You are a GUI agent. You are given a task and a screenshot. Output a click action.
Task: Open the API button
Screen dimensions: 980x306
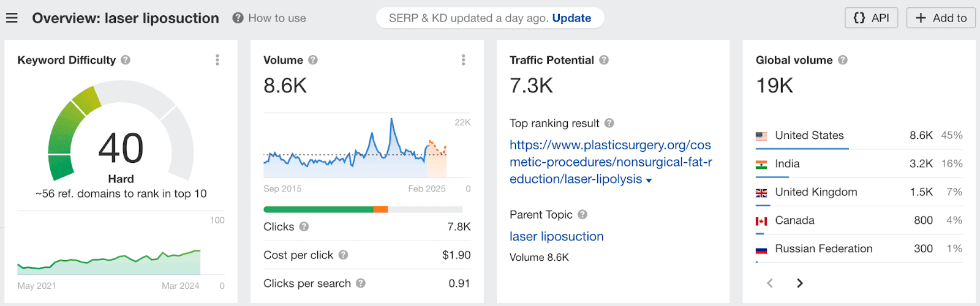tap(872, 18)
